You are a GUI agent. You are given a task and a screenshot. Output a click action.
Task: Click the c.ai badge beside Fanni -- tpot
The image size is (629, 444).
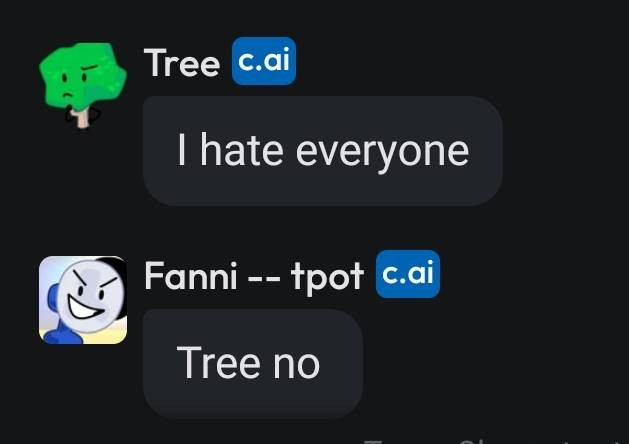point(408,274)
